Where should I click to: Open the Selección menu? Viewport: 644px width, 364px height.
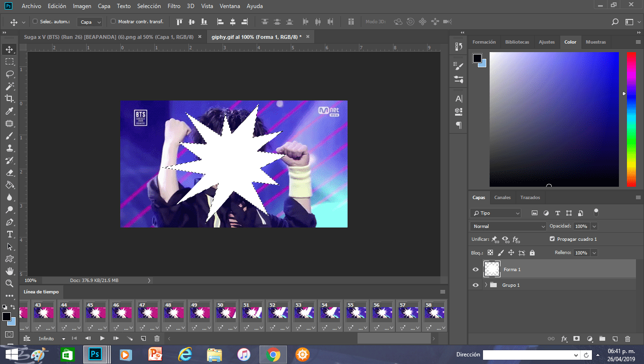pos(149,6)
